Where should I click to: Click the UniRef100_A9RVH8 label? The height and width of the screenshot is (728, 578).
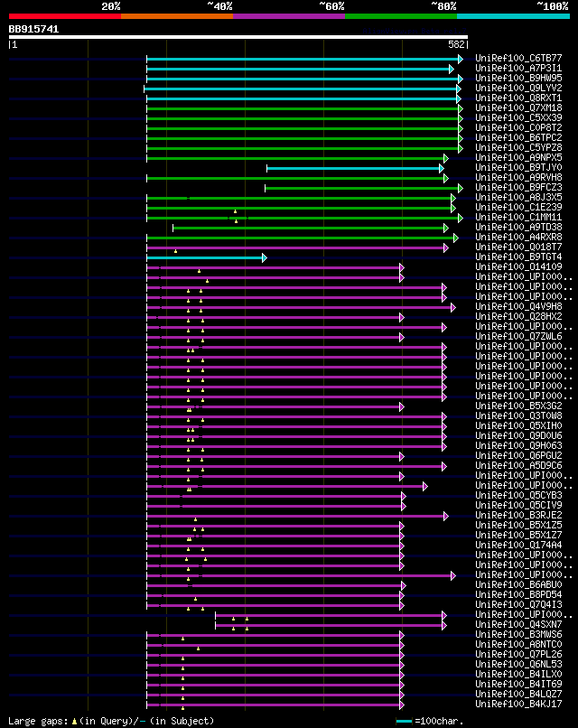point(518,177)
